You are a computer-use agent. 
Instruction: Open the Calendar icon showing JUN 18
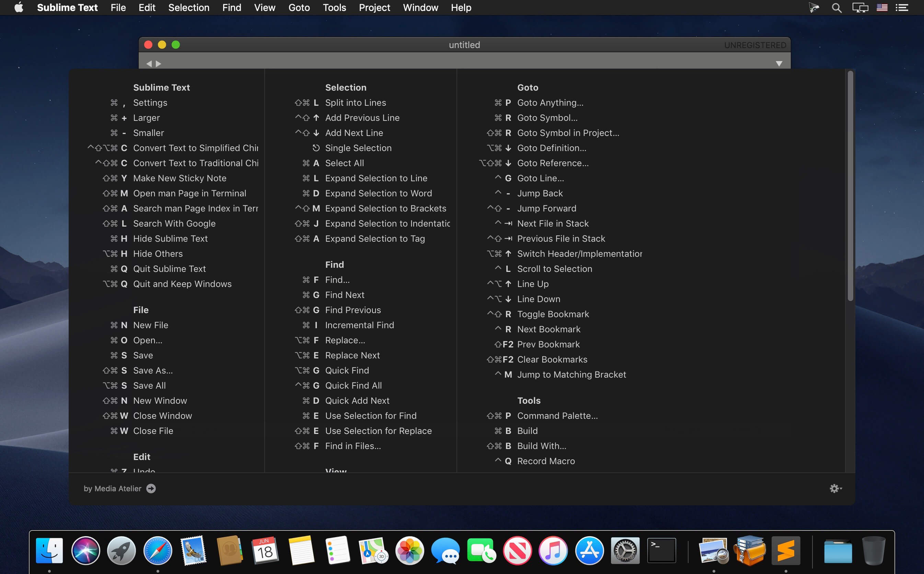click(265, 550)
